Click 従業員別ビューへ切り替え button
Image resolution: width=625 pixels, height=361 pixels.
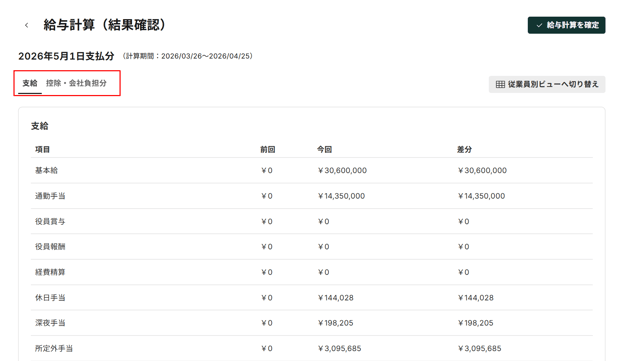tap(547, 84)
